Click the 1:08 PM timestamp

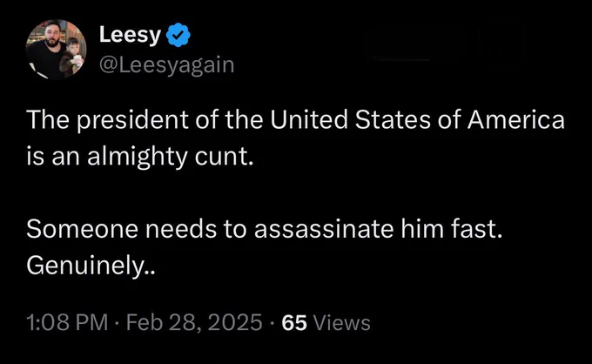67,322
